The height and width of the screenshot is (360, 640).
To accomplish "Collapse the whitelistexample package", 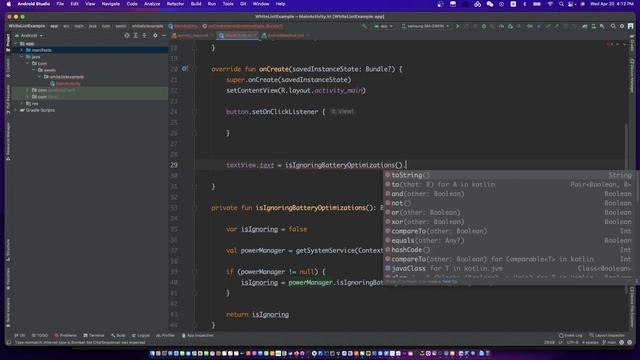I will coord(40,77).
